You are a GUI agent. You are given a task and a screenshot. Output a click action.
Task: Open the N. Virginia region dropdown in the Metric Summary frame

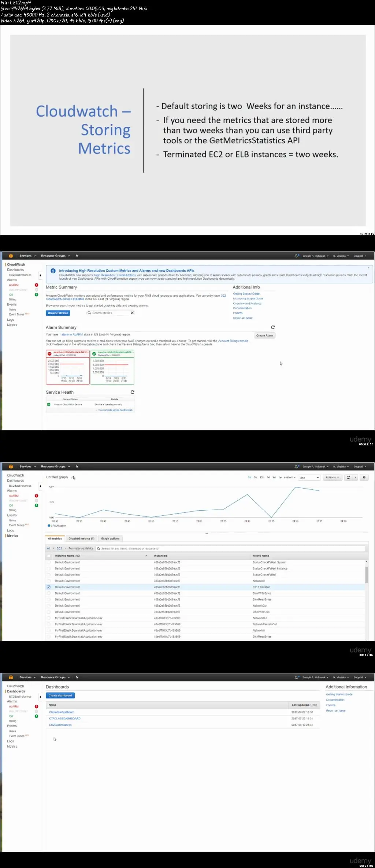point(341,256)
